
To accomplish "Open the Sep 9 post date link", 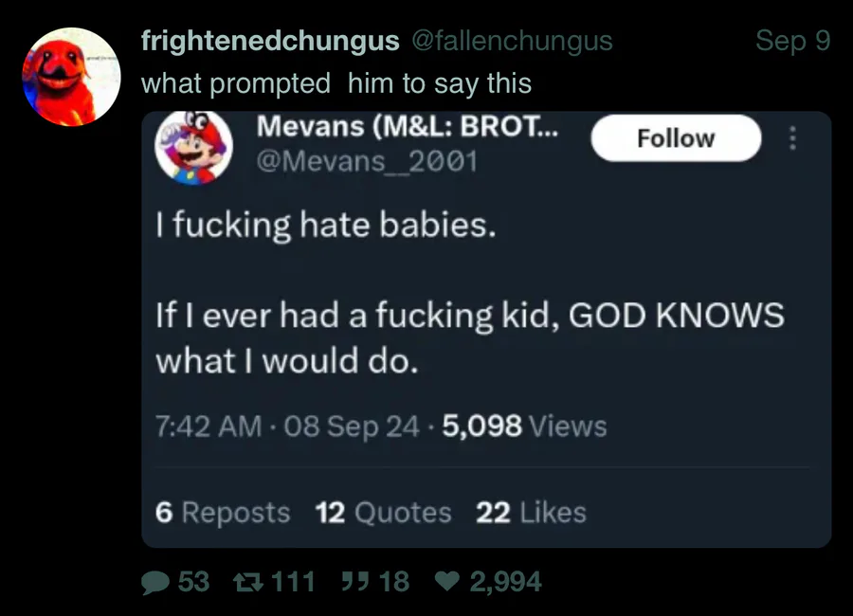I will [792, 41].
